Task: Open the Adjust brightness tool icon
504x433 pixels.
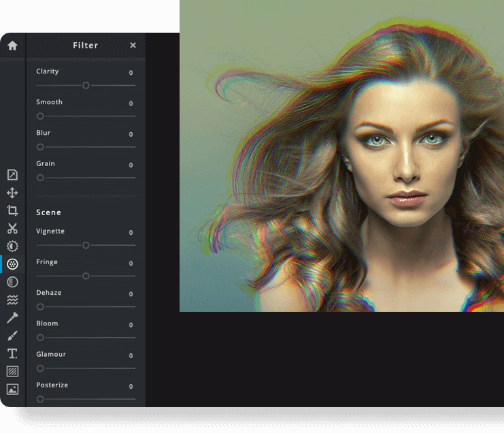Action: (12, 246)
